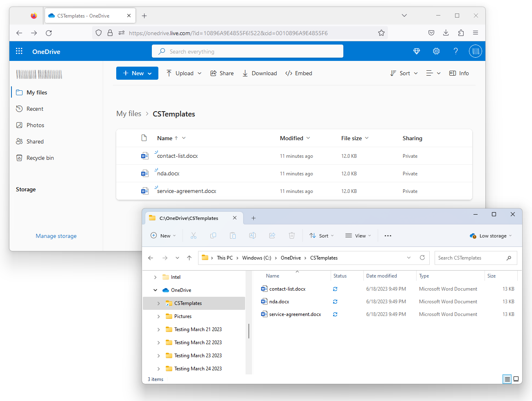Select Recycle bin in OneDrive sidebar
The image size is (532, 401).
click(x=40, y=158)
